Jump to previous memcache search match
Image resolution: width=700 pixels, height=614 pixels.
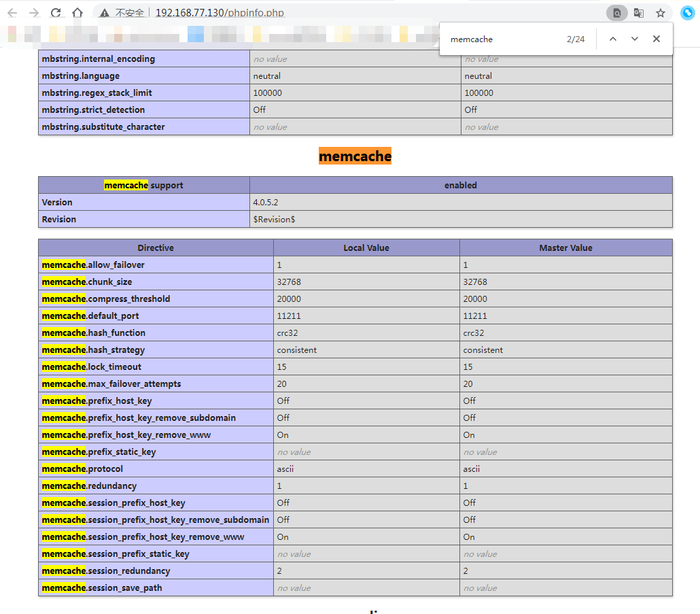[x=613, y=39]
